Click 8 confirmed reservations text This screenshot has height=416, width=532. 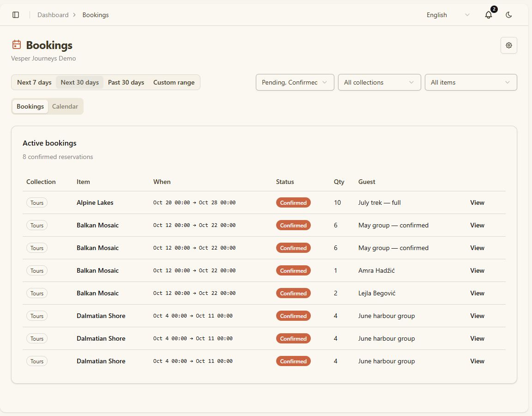58,157
